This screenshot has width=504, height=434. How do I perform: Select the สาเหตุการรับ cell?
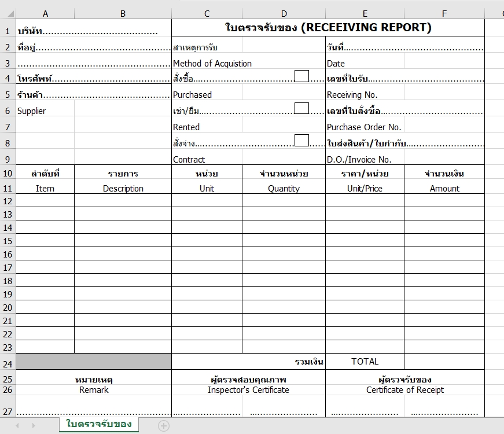[207, 45]
